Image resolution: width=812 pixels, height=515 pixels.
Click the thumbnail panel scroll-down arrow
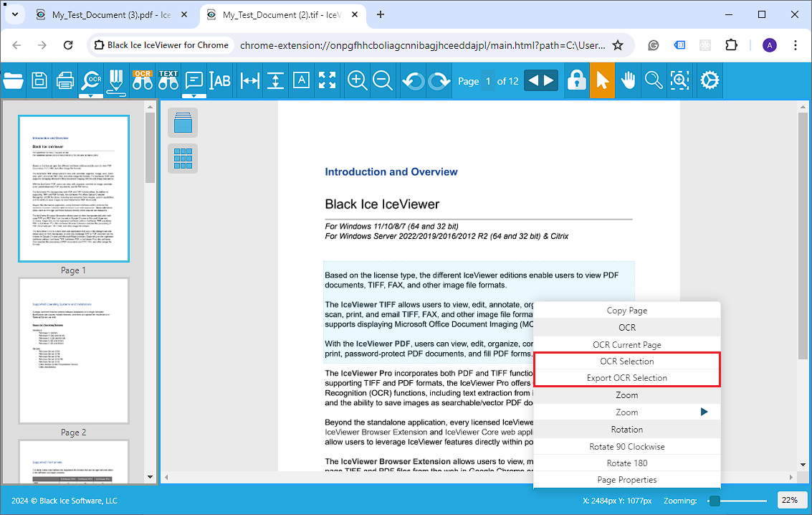(151, 477)
